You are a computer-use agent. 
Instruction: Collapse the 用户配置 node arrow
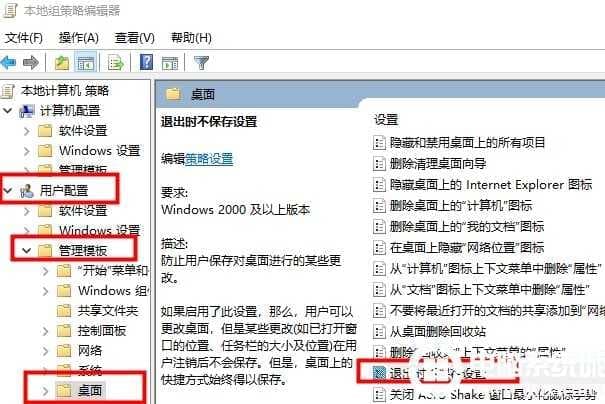click(x=7, y=191)
